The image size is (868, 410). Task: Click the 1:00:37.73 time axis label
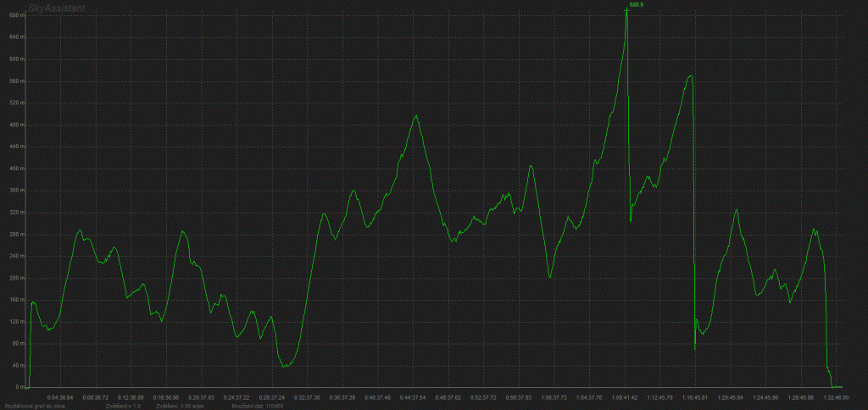[x=553, y=396]
